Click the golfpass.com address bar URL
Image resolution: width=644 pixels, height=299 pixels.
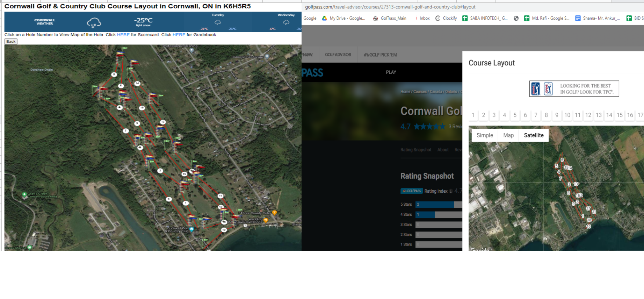(390, 7)
